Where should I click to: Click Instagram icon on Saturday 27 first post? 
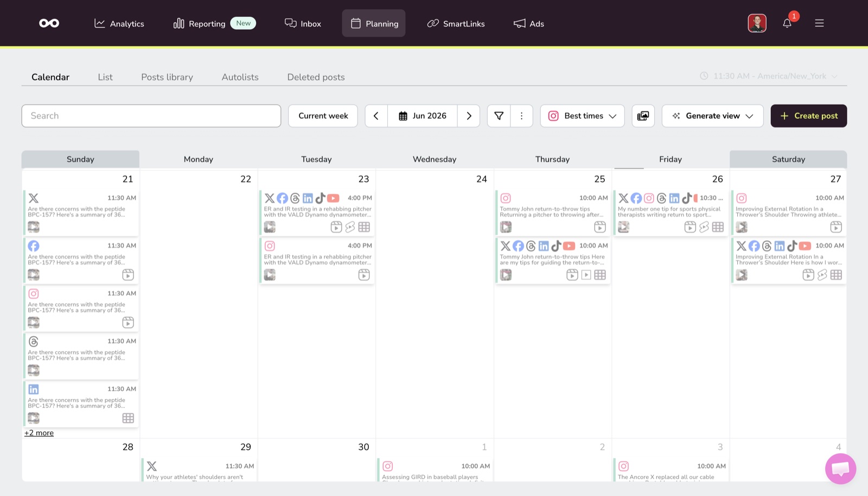coord(742,198)
